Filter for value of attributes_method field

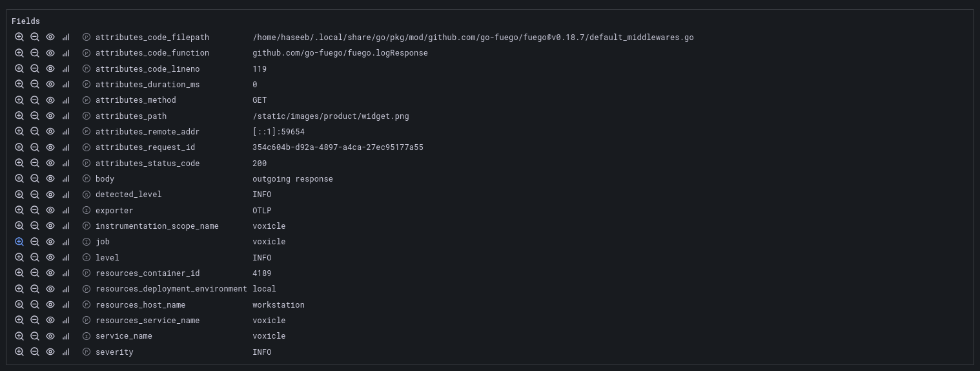coord(19,100)
